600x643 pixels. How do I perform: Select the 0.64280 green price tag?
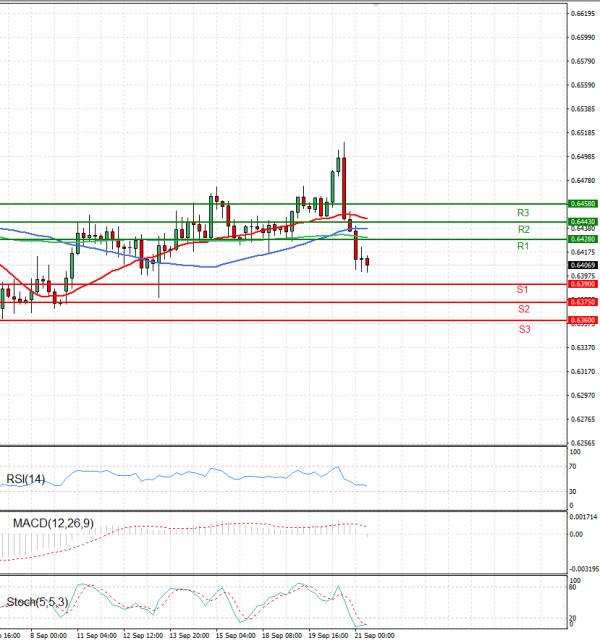point(583,239)
